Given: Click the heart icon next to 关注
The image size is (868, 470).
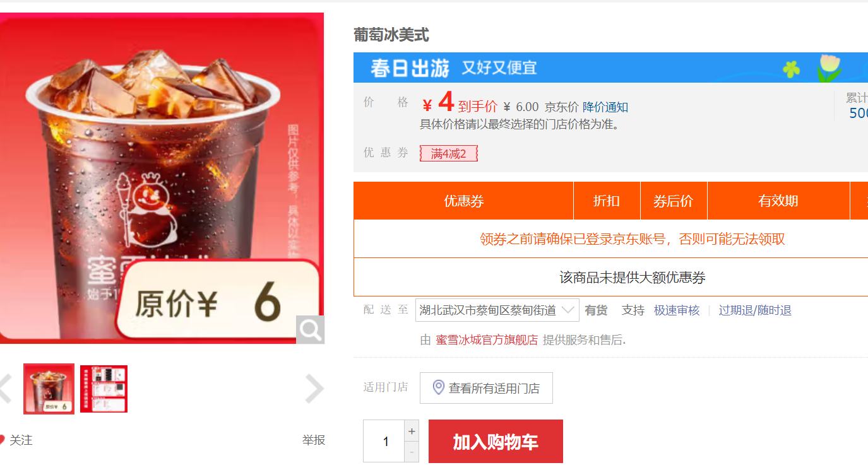Looking at the screenshot, I should click(x=1, y=440).
